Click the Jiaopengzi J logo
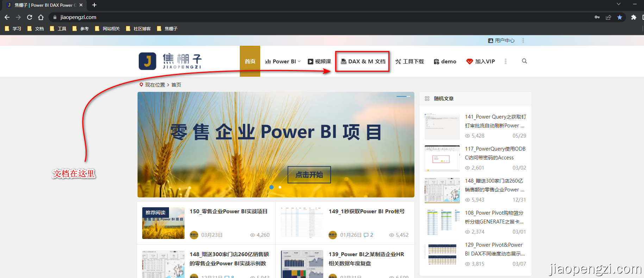The image size is (644, 278). pos(148,61)
